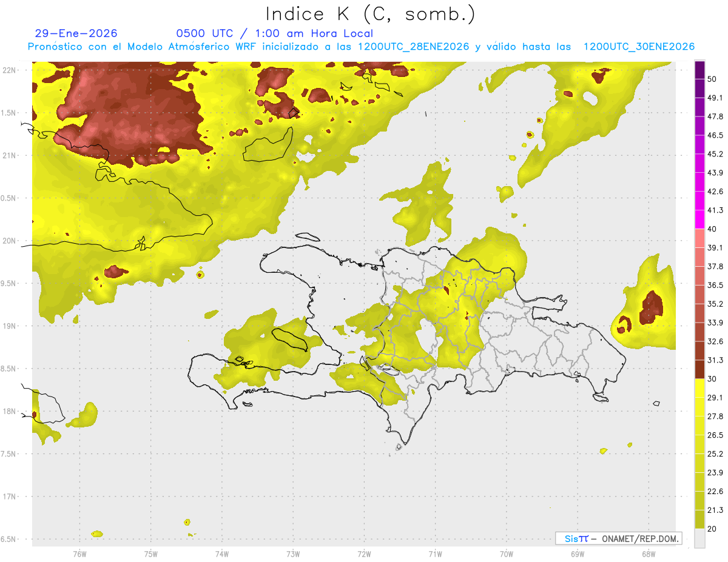Select legend value "26.5"
728x562 pixels.
715,435
